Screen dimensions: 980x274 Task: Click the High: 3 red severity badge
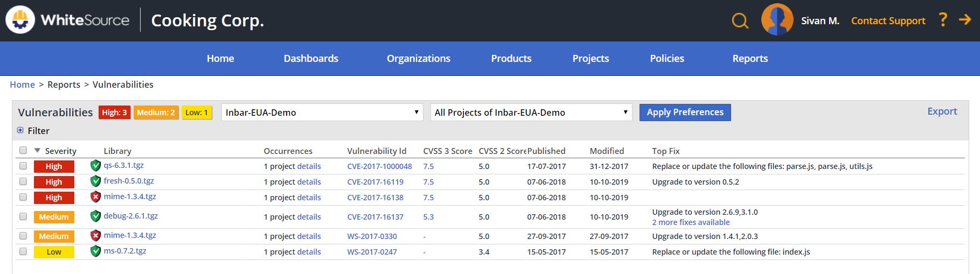[x=114, y=113]
